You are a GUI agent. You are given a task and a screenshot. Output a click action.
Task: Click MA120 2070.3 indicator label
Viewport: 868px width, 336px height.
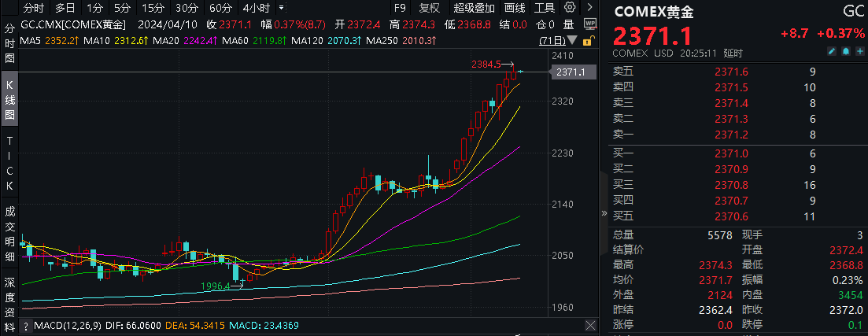pyautogui.click(x=327, y=40)
